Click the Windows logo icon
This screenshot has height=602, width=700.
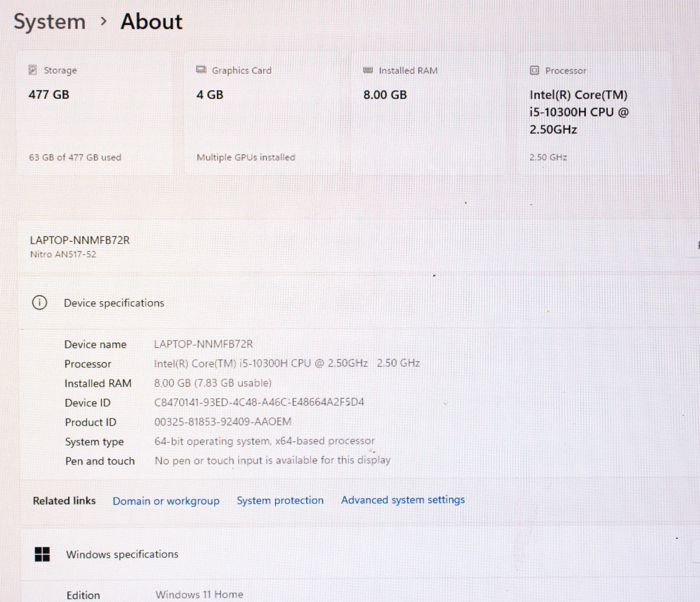[42, 554]
